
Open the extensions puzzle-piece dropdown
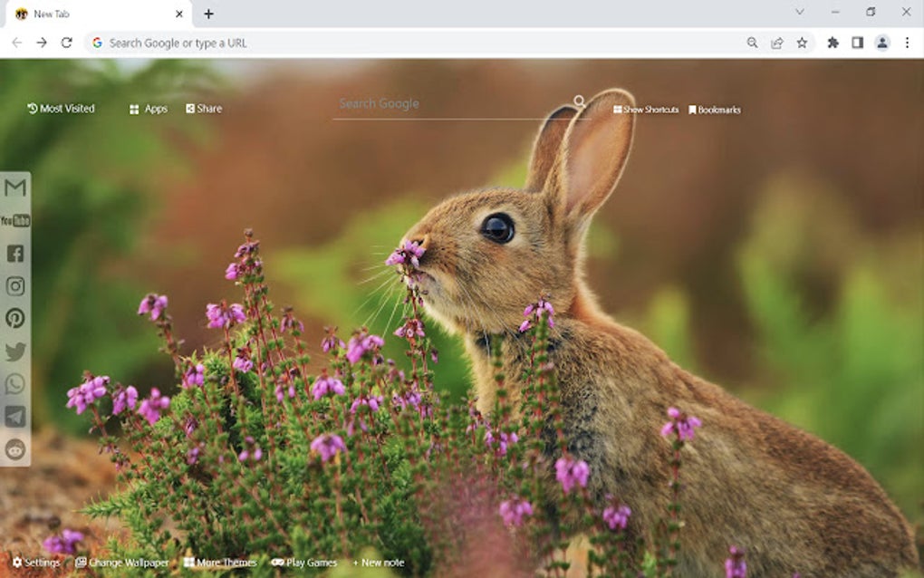click(833, 42)
